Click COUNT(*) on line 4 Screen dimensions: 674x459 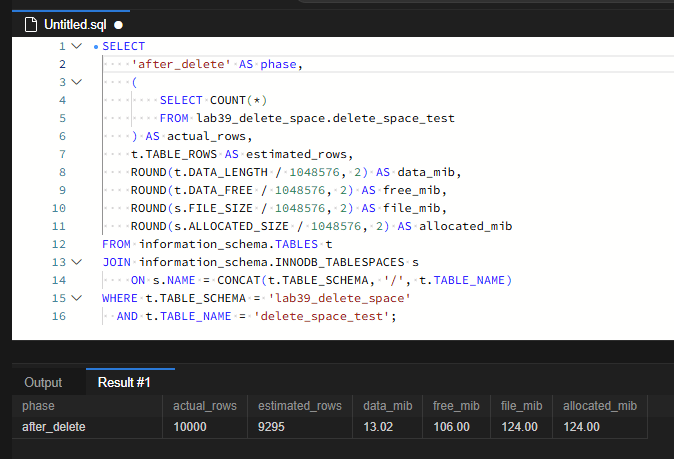coord(239,100)
